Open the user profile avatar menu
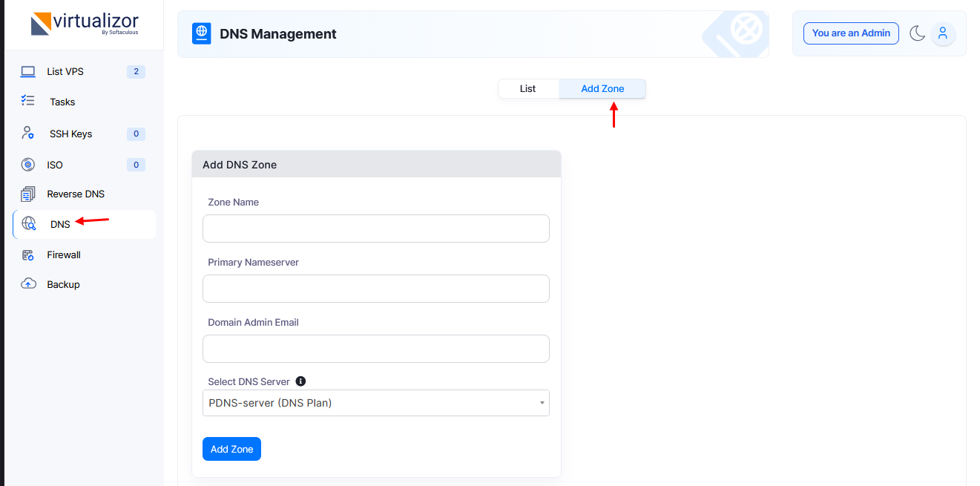The height and width of the screenshot is (486, 980). [943, 33]
